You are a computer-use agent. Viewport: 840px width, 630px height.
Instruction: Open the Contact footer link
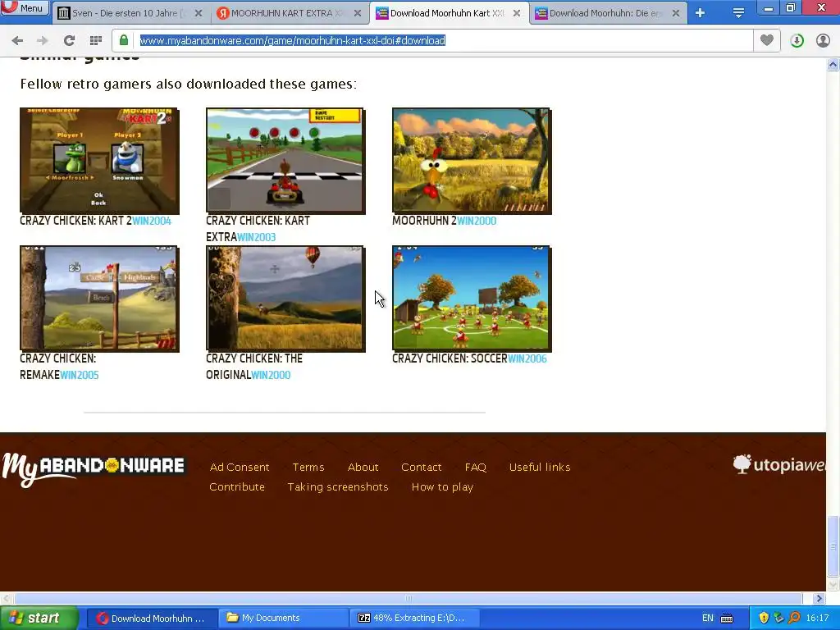tap(421, 467)
